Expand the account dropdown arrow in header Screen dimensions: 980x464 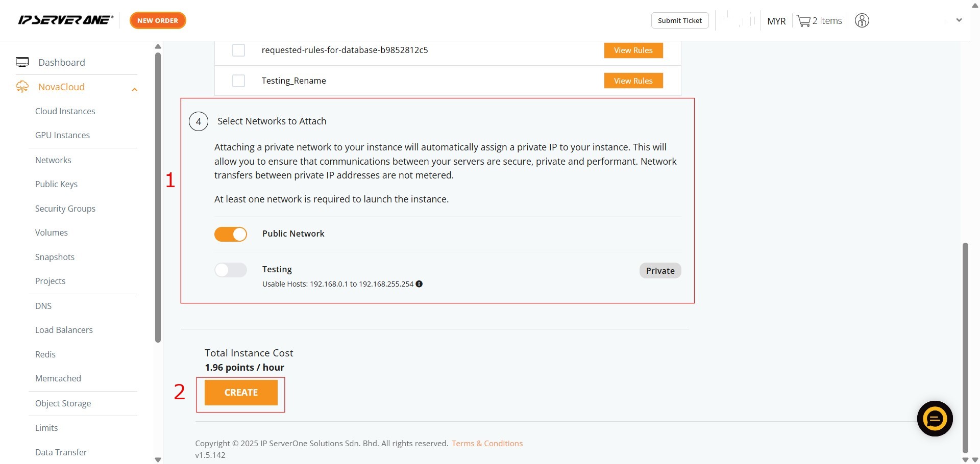(x=959, y=20)
